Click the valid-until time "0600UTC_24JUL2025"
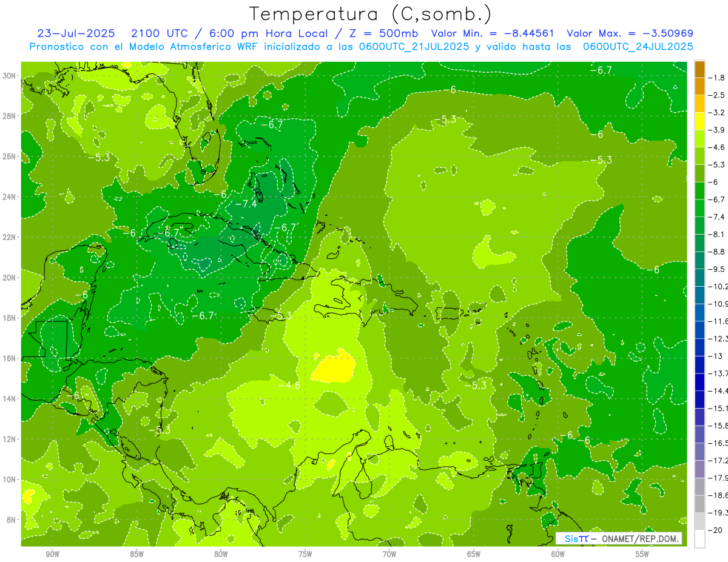Viewport: 728px width, 562px height. coord(638,46)
